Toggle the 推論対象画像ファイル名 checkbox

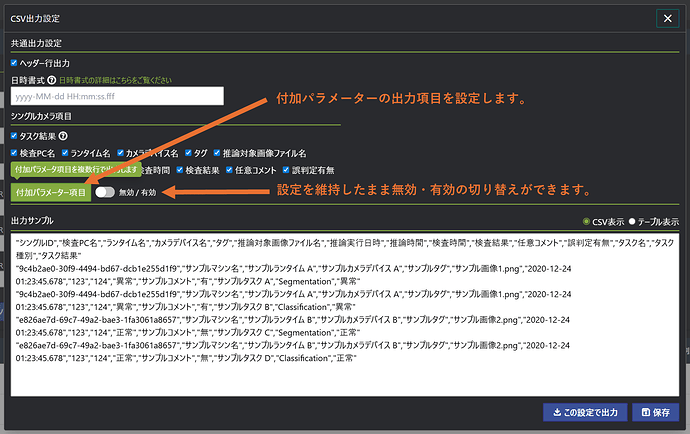point(217,153)
